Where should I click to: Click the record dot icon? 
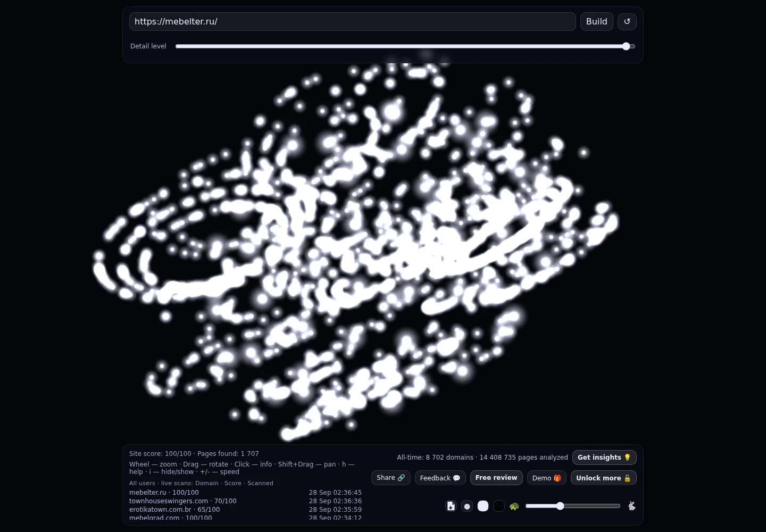pyautogui.click(x=467, y=506)
